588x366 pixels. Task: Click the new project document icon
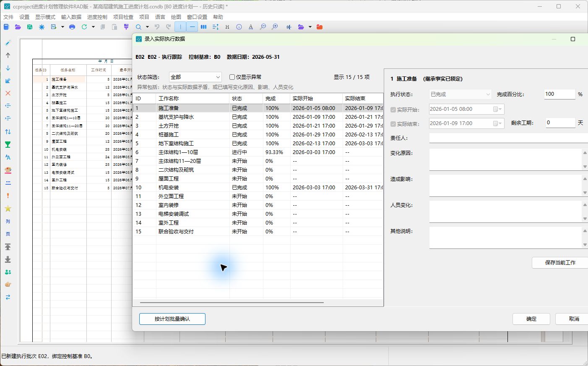(x=6, y=27)
